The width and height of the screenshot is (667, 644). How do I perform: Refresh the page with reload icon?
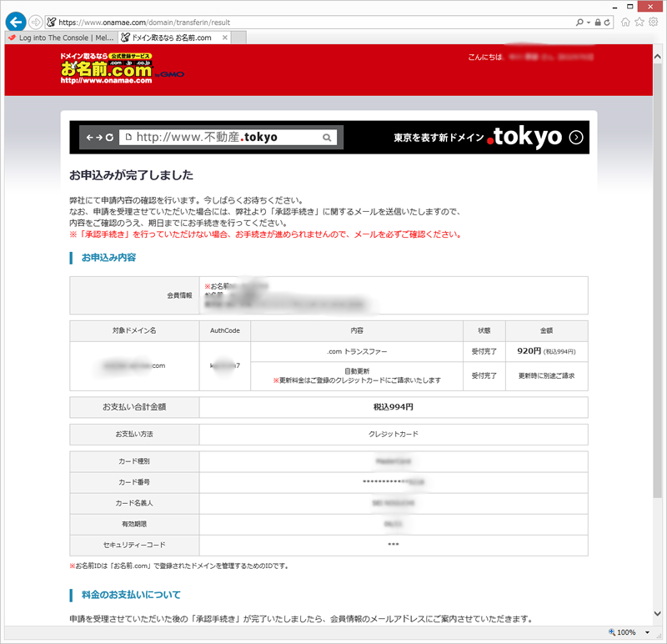(x=607, y=23)
